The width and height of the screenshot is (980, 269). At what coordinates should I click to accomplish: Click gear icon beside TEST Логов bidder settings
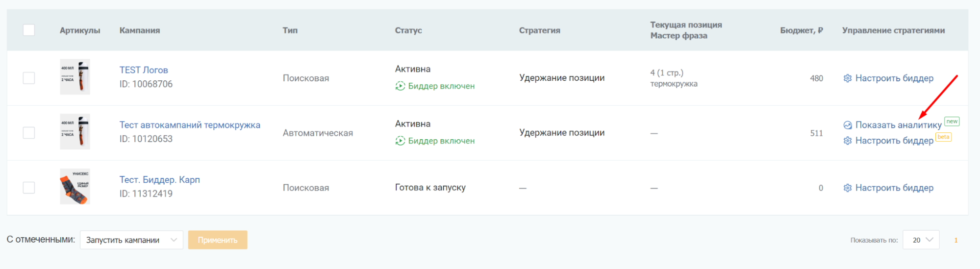click(x=847, y=78)
